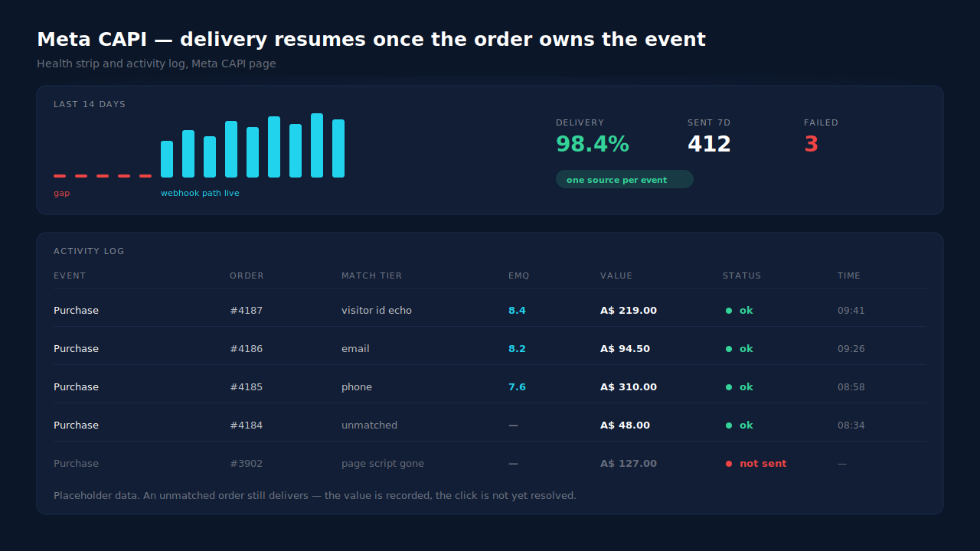Select the 98.4% delivery value
The height and width of the screenshot is (551, 980).
[x=593, y=144]
